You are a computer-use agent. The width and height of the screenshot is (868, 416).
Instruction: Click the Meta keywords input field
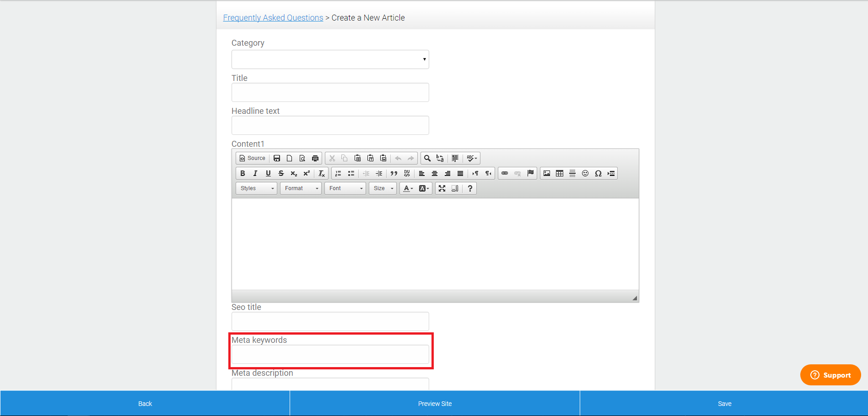tap(330, 354)
